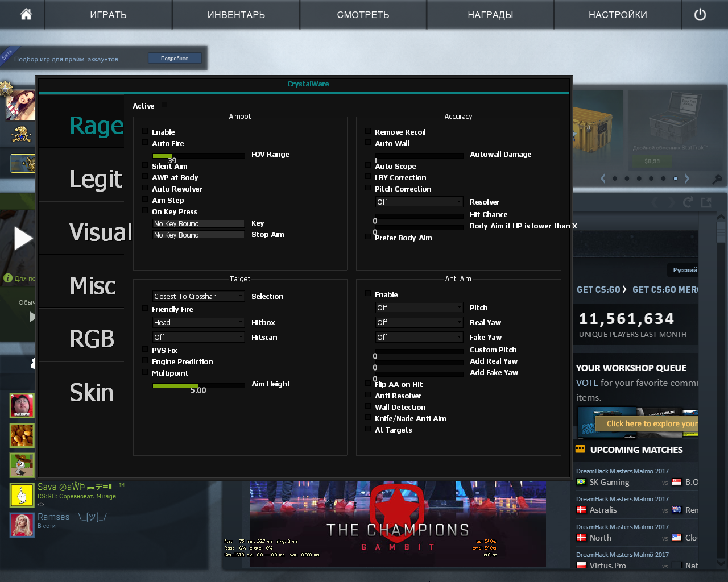Screen dimensions: 728x582
Task: Click the white play triangle on the left
Action: pyautogui.click(x=23, y=238)
